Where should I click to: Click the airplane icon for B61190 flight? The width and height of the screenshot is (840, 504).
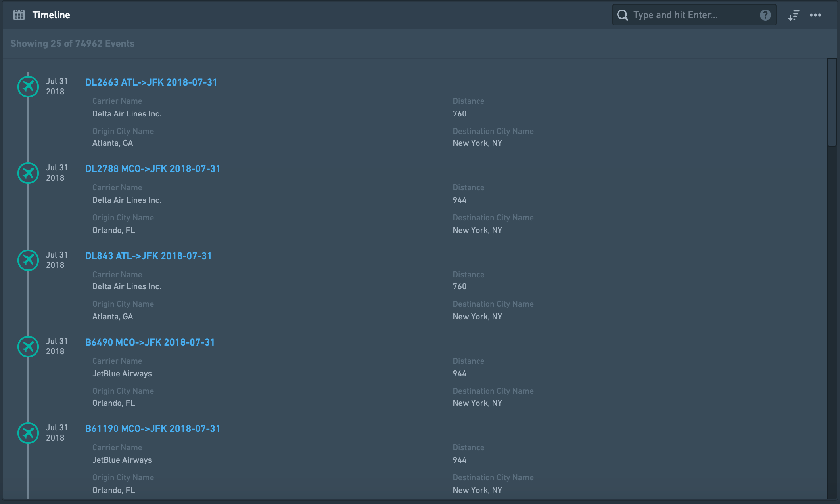pos(28,433)
